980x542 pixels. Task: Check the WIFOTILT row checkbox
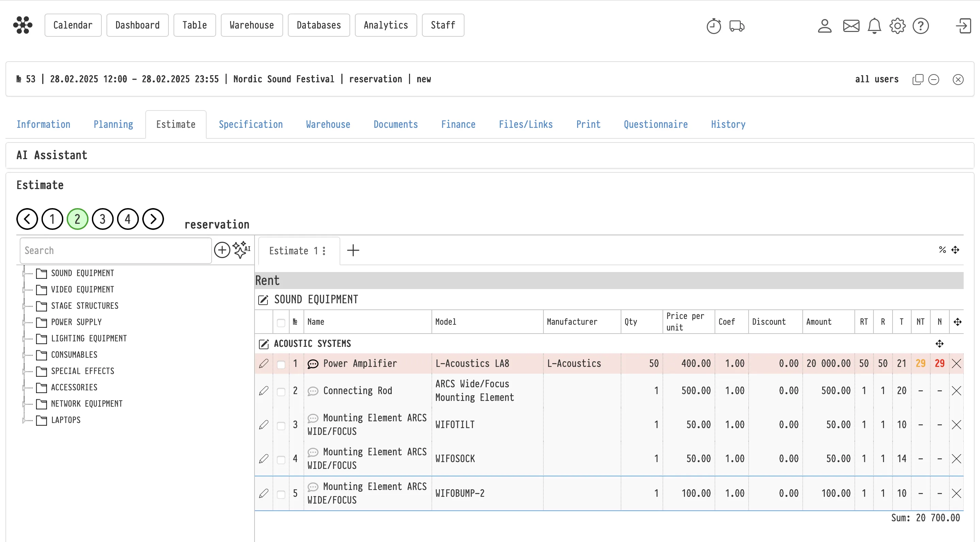coord(281,425)
